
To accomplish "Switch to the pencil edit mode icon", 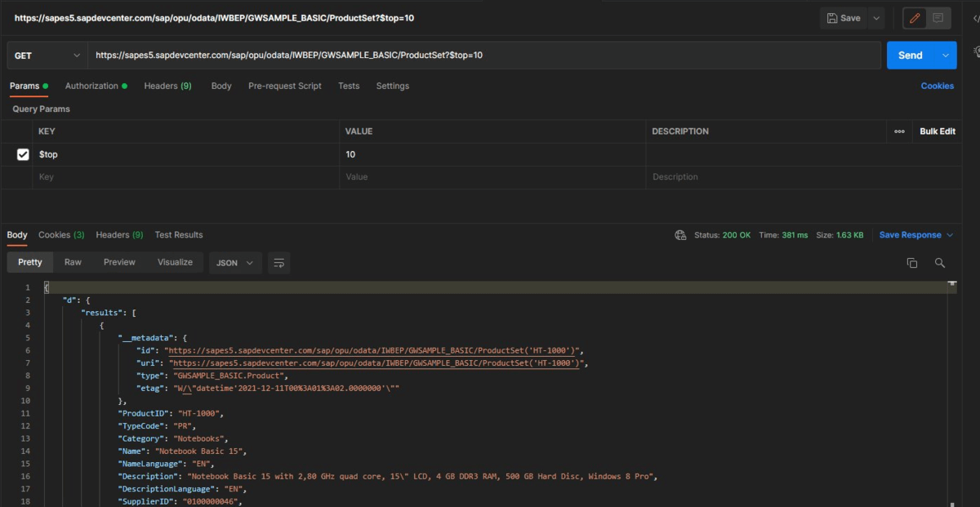I will [915, 18].
